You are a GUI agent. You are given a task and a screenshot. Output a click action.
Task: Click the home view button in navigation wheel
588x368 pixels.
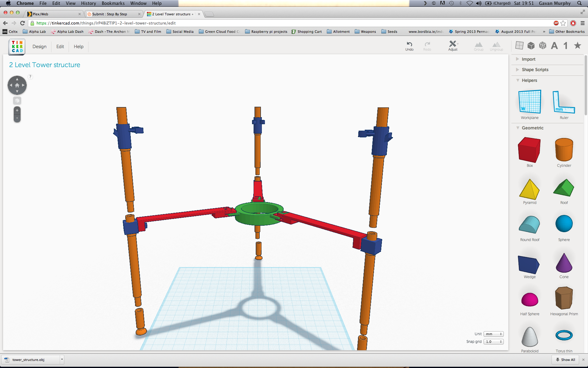tap(17, 85)
